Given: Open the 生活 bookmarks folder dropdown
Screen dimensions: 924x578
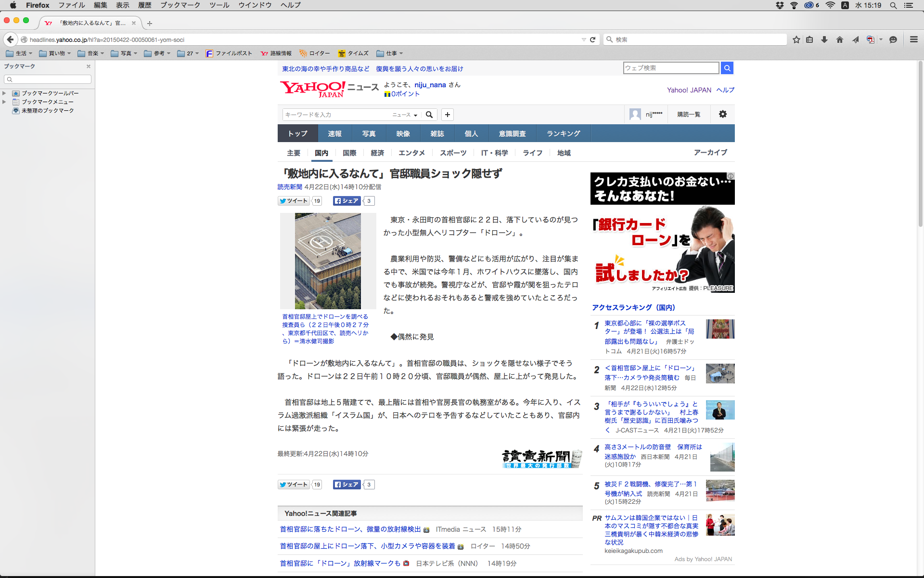Looking at the screenshot, I should coord(19,53).
